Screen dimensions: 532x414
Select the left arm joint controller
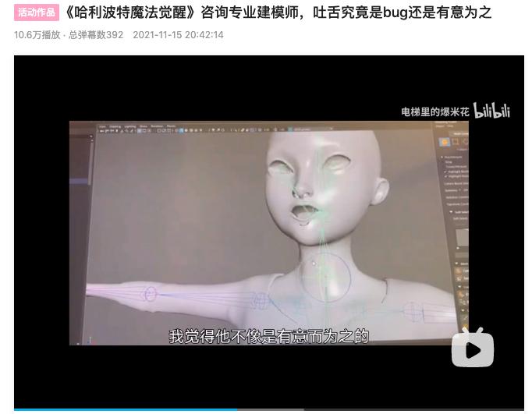coord(149,294)
